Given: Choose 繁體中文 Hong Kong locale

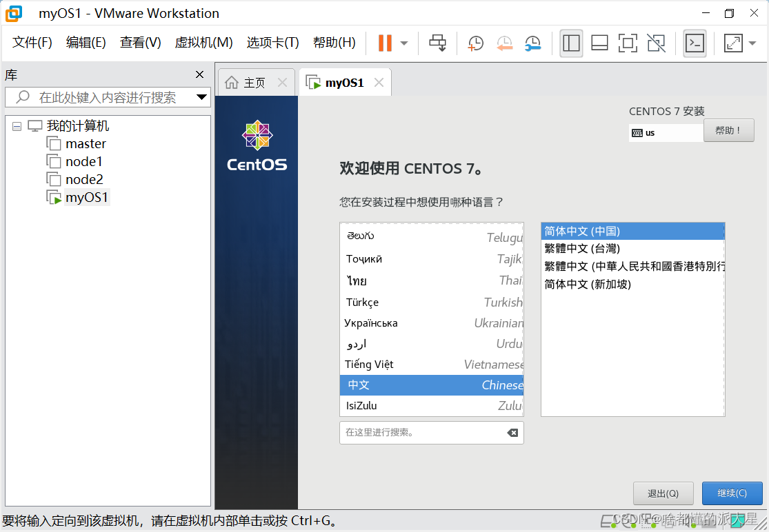Looking at the screenshot, I should click(632, 267).
